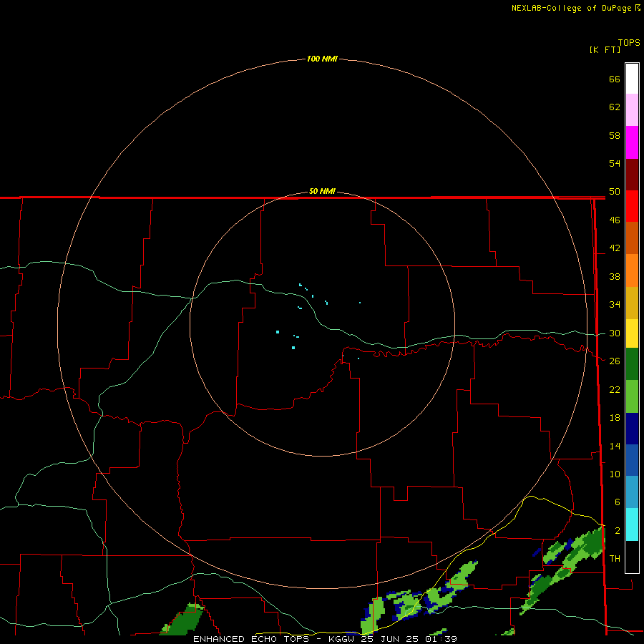Click the 66 legend value
Screen dimensions: 644x644
(615, 79)
